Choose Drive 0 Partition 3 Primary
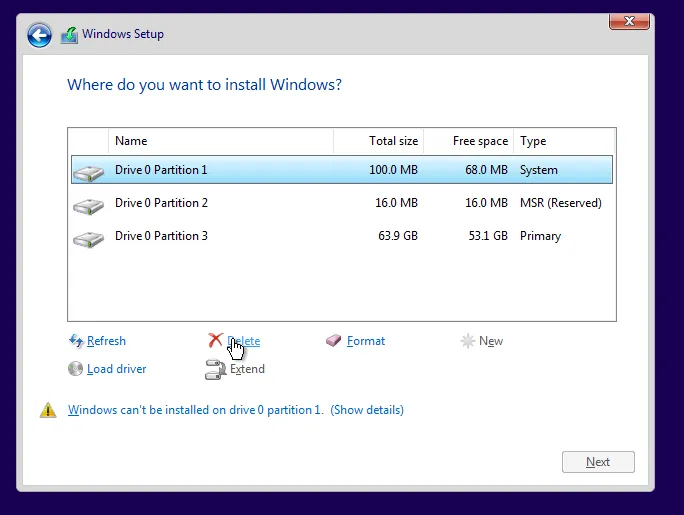684x515 pixels. click(x=340, y=236)
